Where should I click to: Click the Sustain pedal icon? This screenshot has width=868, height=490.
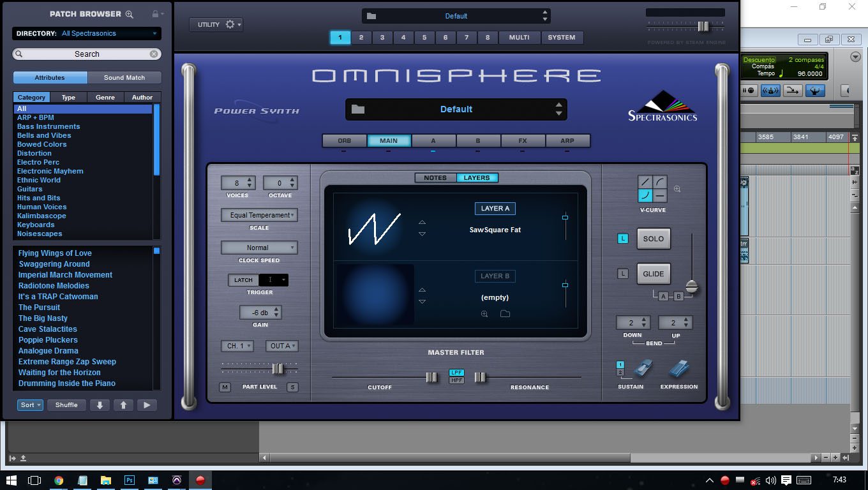click(x=643, y=369)
